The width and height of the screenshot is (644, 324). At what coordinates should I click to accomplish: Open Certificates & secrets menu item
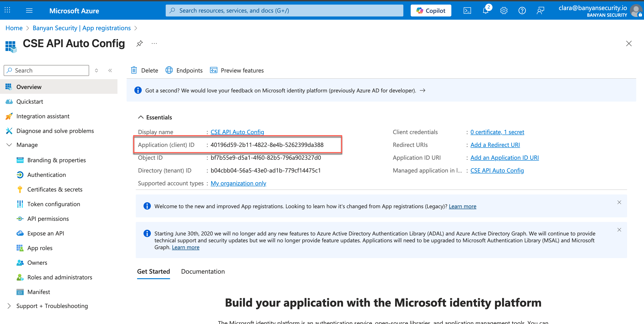coord(55,189)
